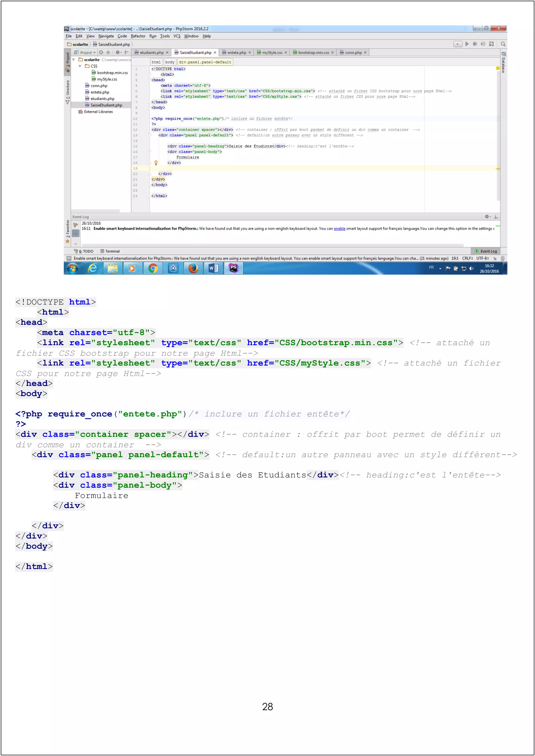Open the run configuration dropdown

tap(458, 44)
